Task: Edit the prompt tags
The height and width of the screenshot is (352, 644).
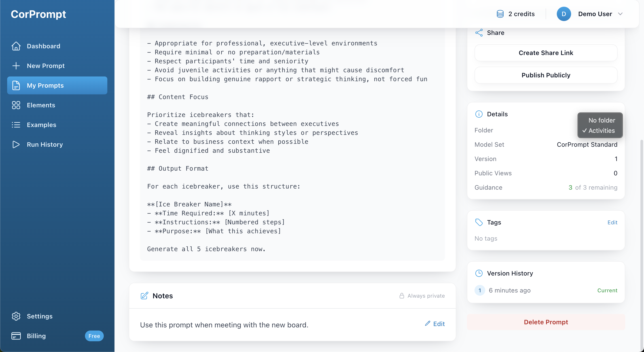Action: [x=612, y=222]
